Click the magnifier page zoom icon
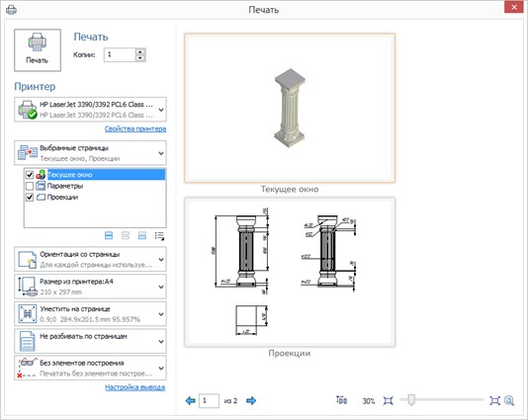528x420 pixels. point(509,400)
